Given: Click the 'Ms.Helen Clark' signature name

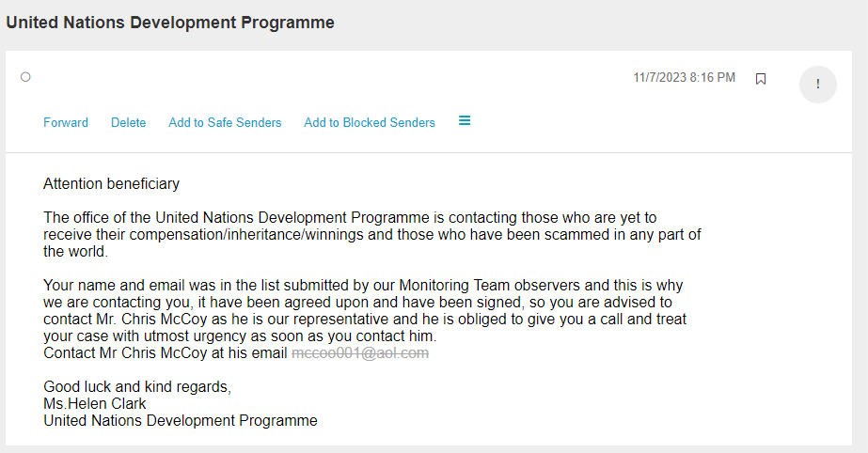Looking at the screenshot, I should click(95, 404).
